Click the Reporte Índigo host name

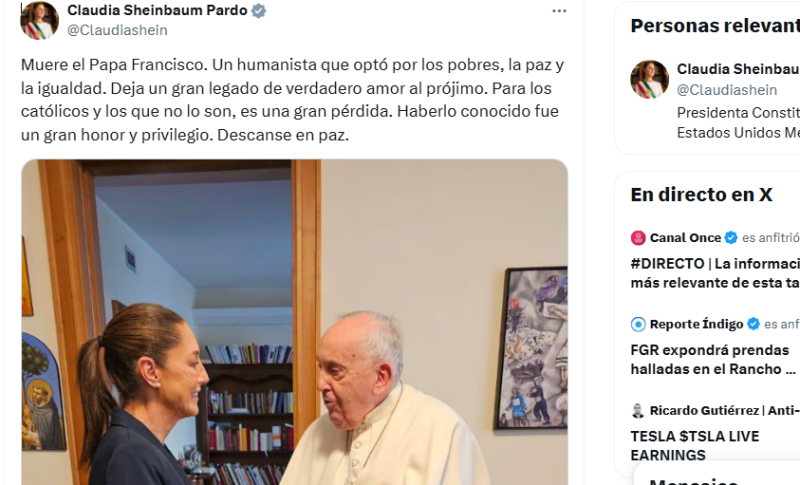(x=696, y=324)
